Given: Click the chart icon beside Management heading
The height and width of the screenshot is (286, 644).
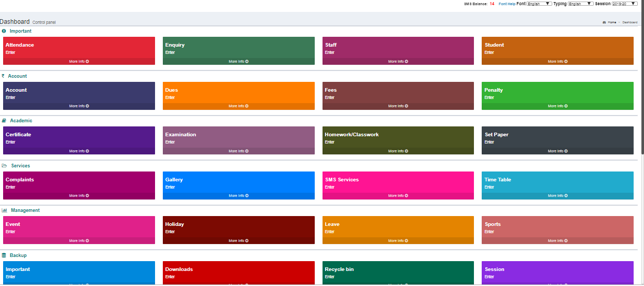Looking at the screenshot, I should 4,210.
